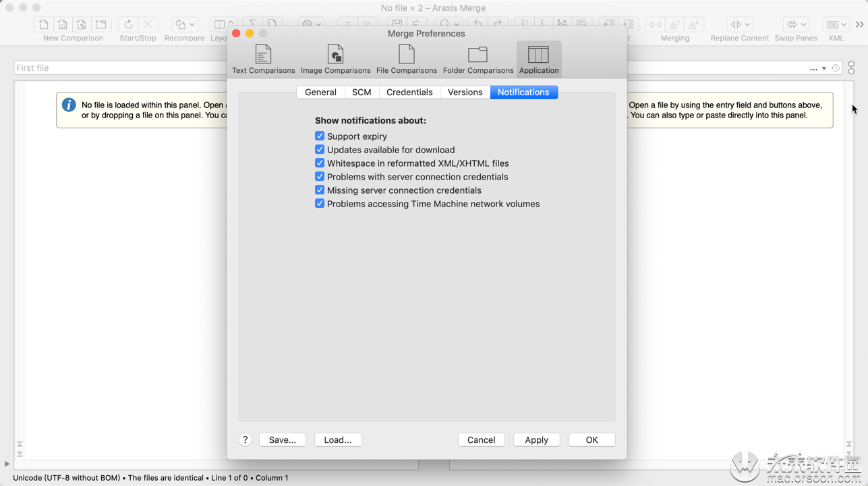Uncheck Missing server connection credentials
This screenshot has height=486, width=868.
click(320, 190)
